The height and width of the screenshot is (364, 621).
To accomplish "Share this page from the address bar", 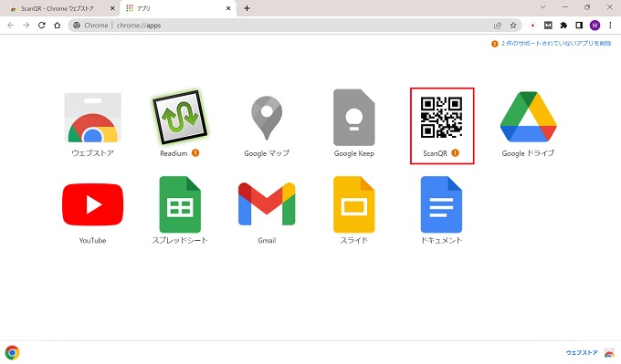I will (498, 26).
